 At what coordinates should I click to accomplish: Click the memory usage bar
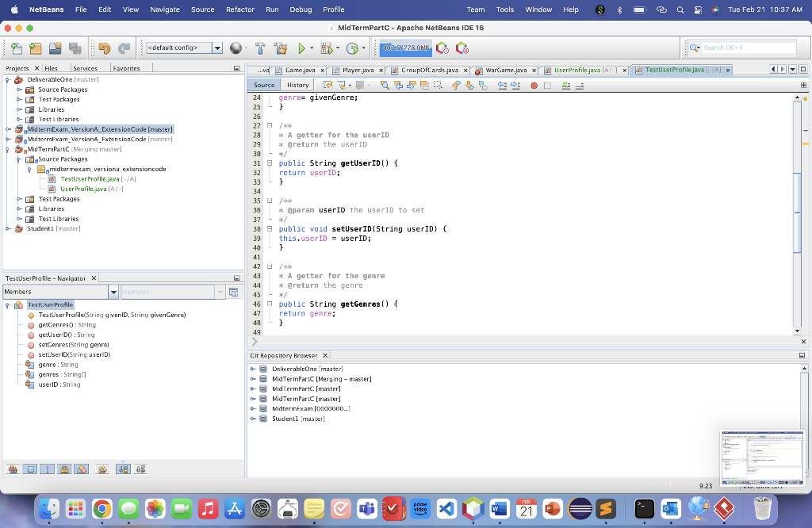[405, 48]
